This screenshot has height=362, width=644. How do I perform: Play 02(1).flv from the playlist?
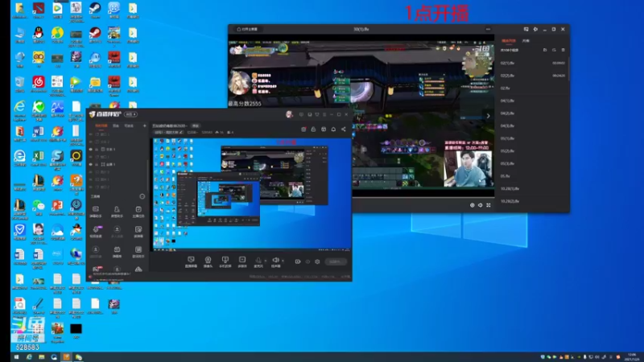click(x=533, y=64)
